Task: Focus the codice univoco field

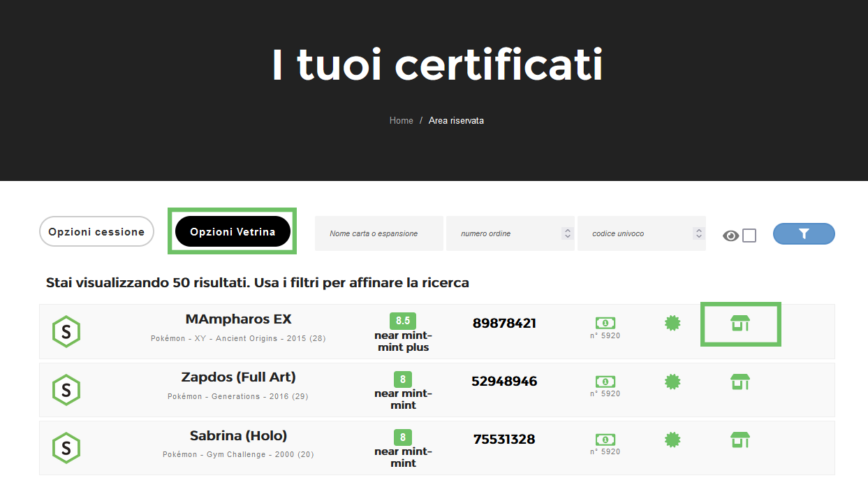Action: point(642,233)
